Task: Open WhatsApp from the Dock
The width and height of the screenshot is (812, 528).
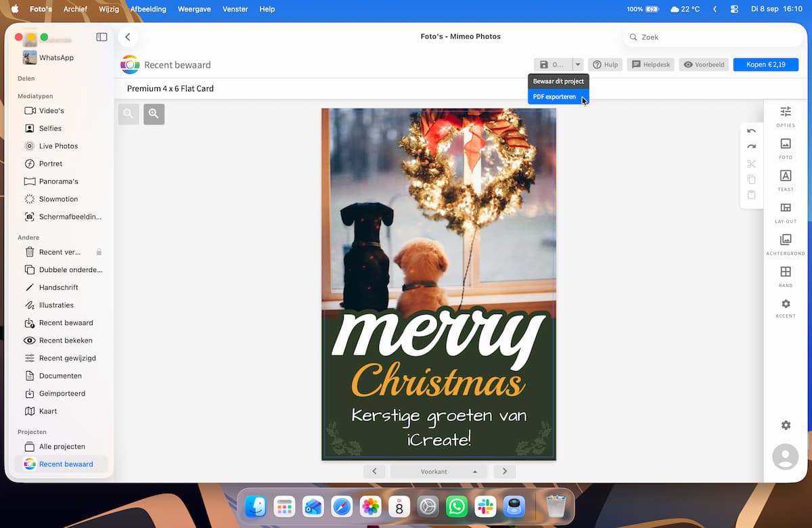Action: [x=457, y=506]
